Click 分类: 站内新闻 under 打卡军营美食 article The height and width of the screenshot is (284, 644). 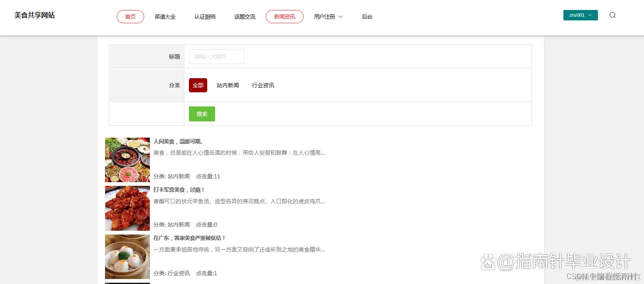[x=171, y=225]
